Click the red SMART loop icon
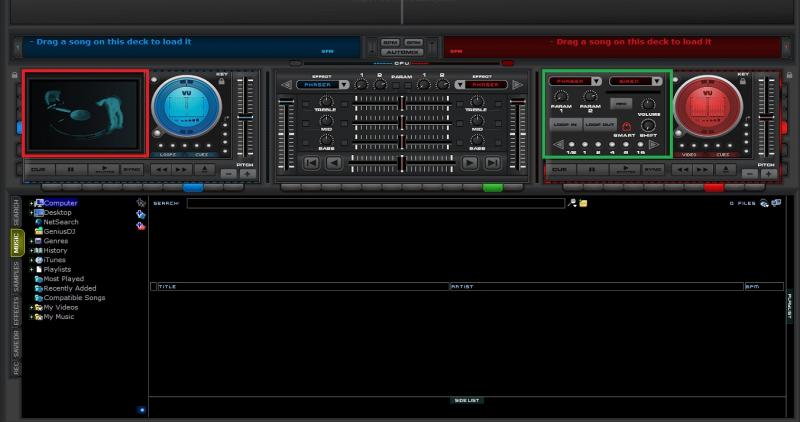Viewport: 800px width, 422px height. point(627,126)
